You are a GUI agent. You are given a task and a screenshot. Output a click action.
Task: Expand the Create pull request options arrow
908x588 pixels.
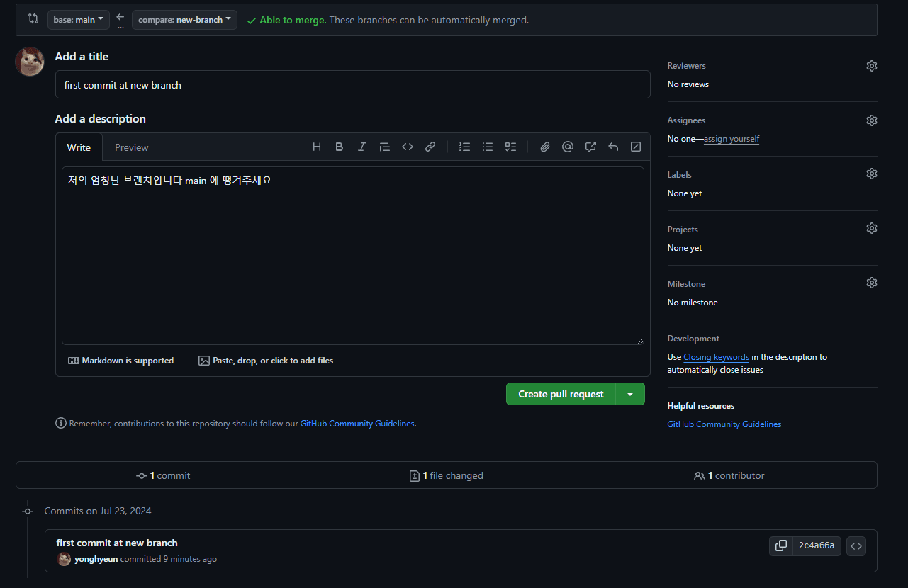pyautogui.click(x=630, y=394)
